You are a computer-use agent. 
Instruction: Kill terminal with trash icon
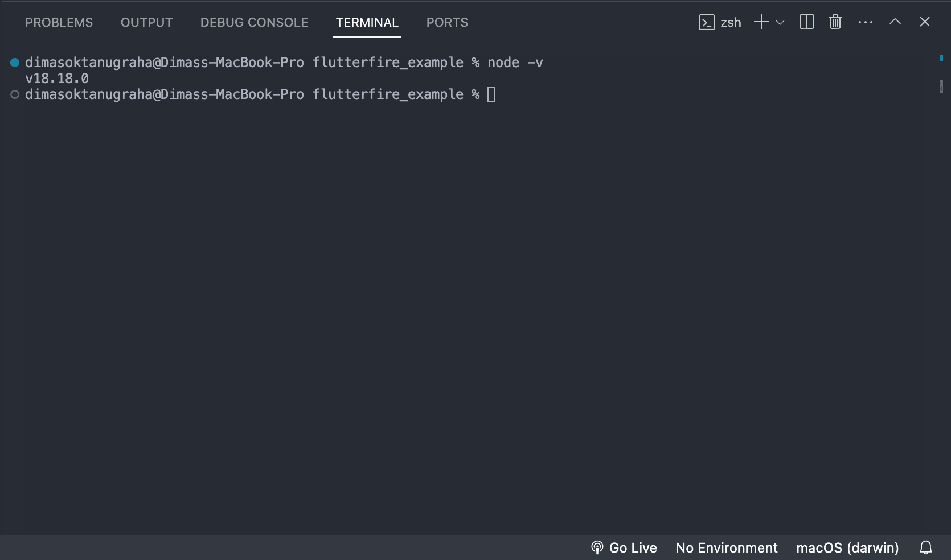pyautogui.click(x=835, y=22)
